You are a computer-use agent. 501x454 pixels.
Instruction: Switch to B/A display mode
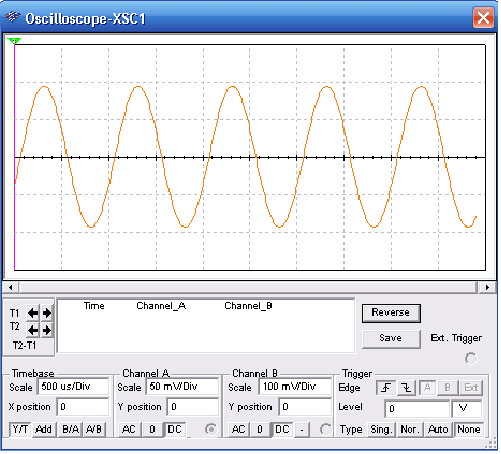(x=70, y=429)
